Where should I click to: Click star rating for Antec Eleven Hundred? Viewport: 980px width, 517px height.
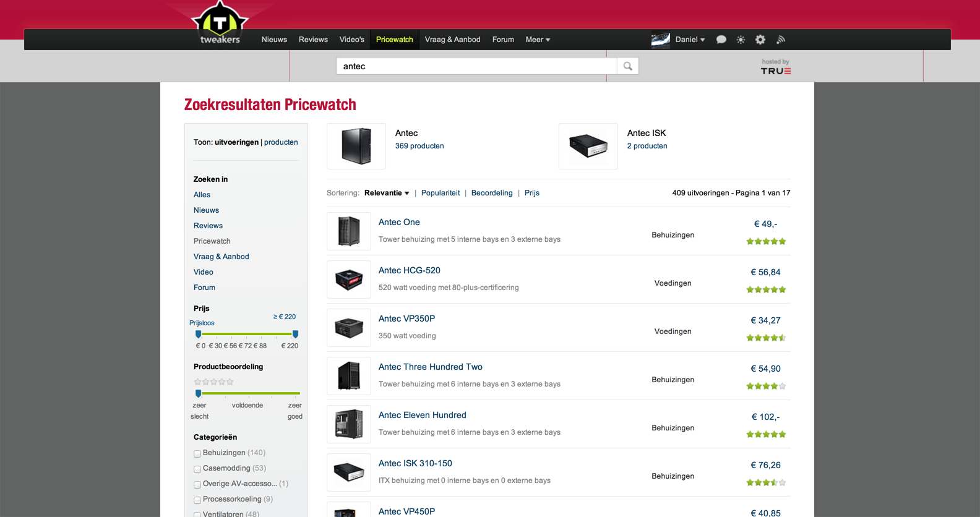pos(766,434)
